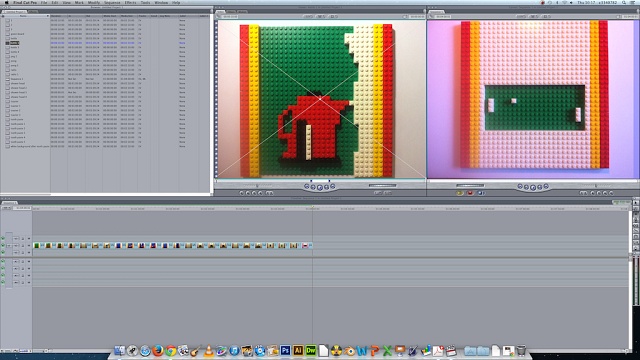Click the blue Replace edit button
The height and width of the screenshot is (360, 640).
pyautogui.click(x=480, y=193)
